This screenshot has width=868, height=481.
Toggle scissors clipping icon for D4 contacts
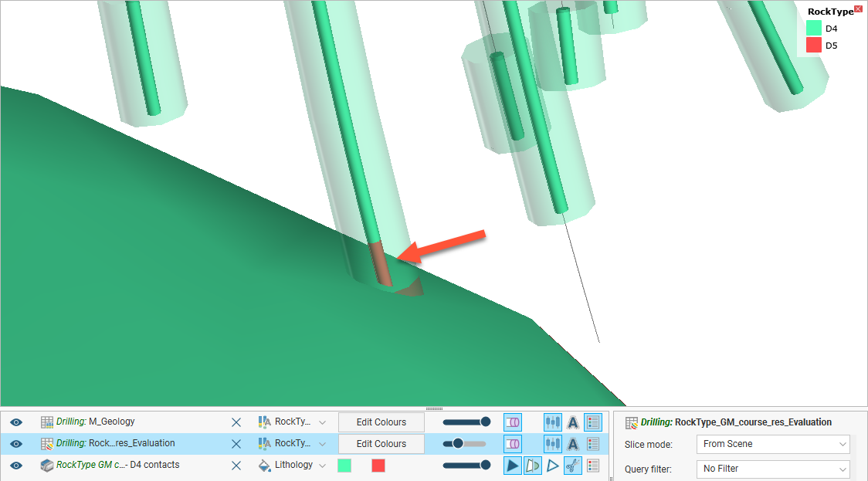pos(572,466)
